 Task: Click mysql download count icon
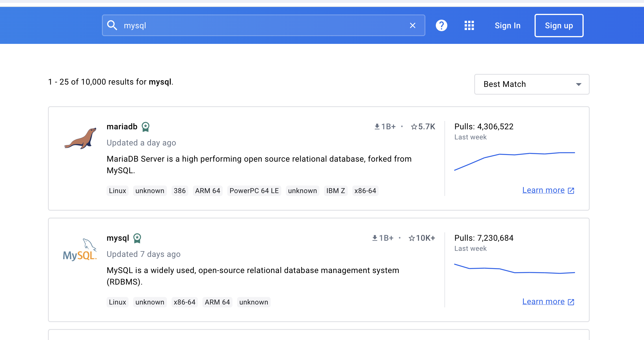click(x=375, y=238)
